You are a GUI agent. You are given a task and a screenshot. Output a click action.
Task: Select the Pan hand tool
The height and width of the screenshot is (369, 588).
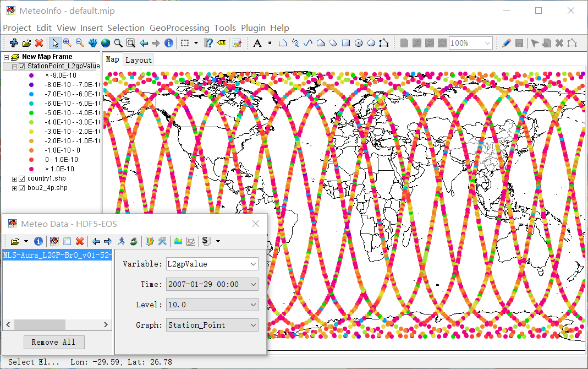(x=93, y=43)
